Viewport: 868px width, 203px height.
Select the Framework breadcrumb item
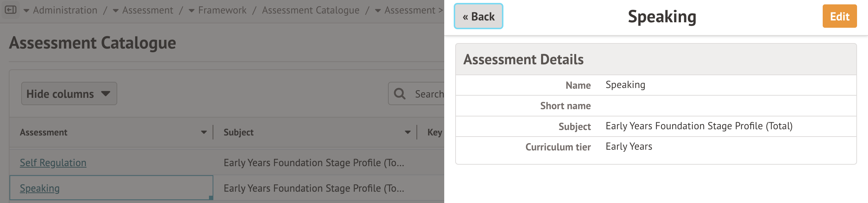pos(222,10)
